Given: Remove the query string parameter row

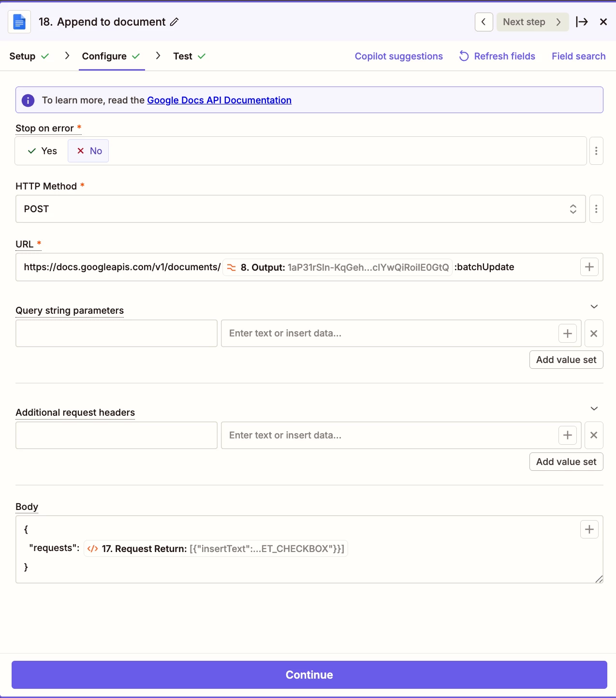Looking at the screenshot, I should [594, 333].
